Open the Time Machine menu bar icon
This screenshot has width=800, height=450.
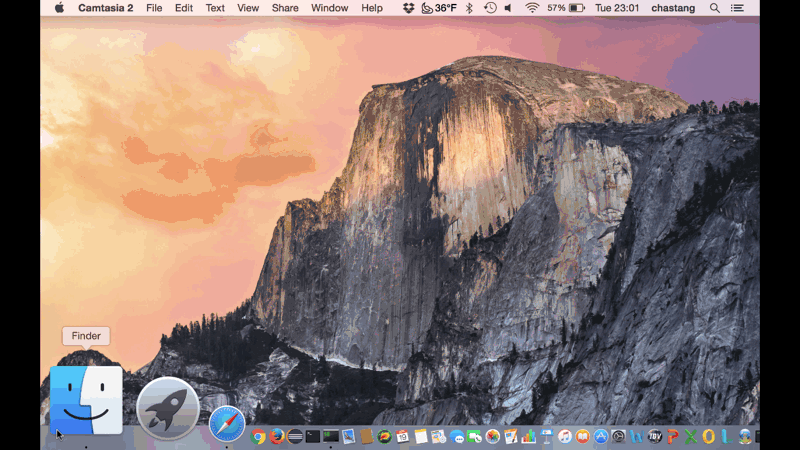tap(490, 8)
